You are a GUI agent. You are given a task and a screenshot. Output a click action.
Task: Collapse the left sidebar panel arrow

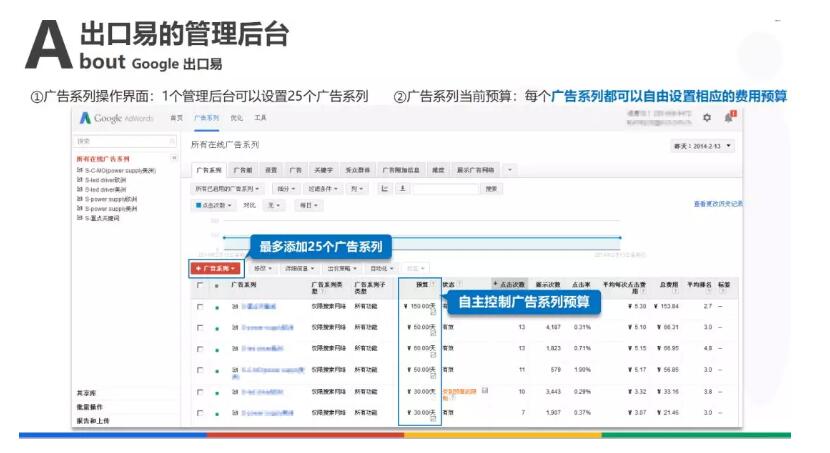tap(174, 158)
